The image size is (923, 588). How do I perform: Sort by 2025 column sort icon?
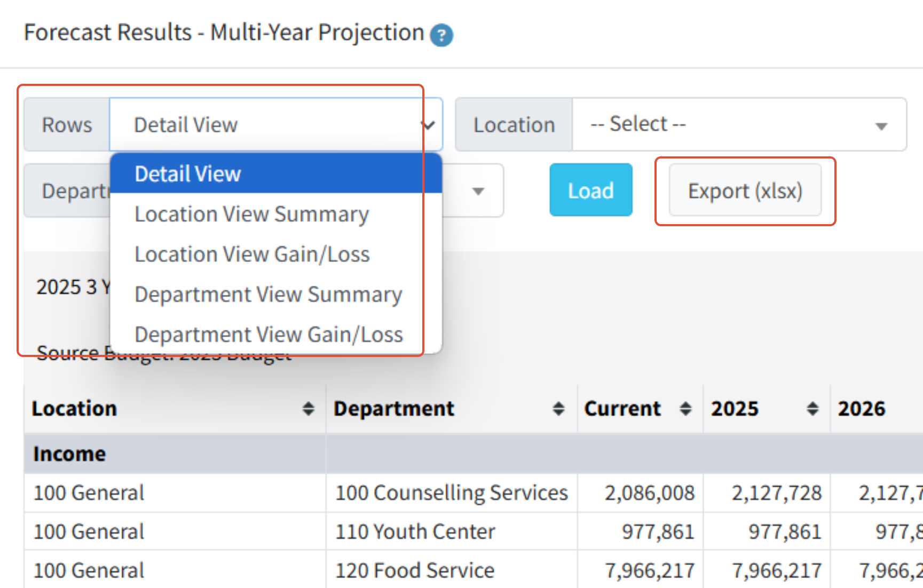812,409
